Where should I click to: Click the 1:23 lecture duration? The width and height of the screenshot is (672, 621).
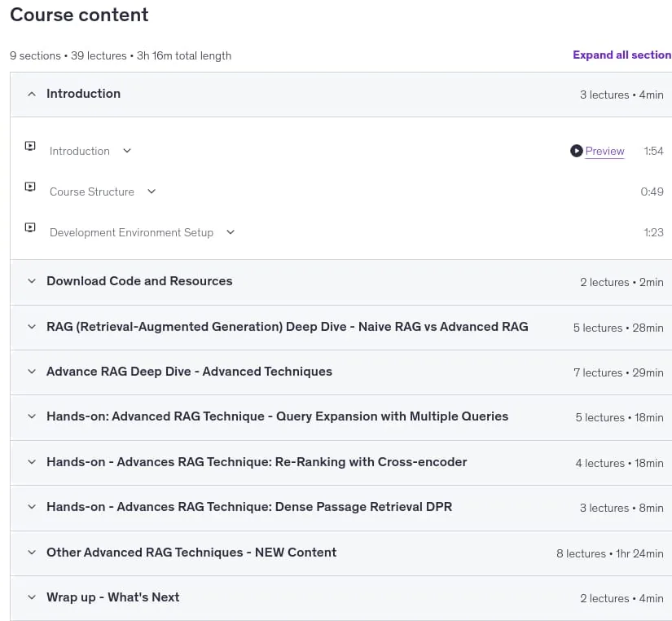point(653,232)
